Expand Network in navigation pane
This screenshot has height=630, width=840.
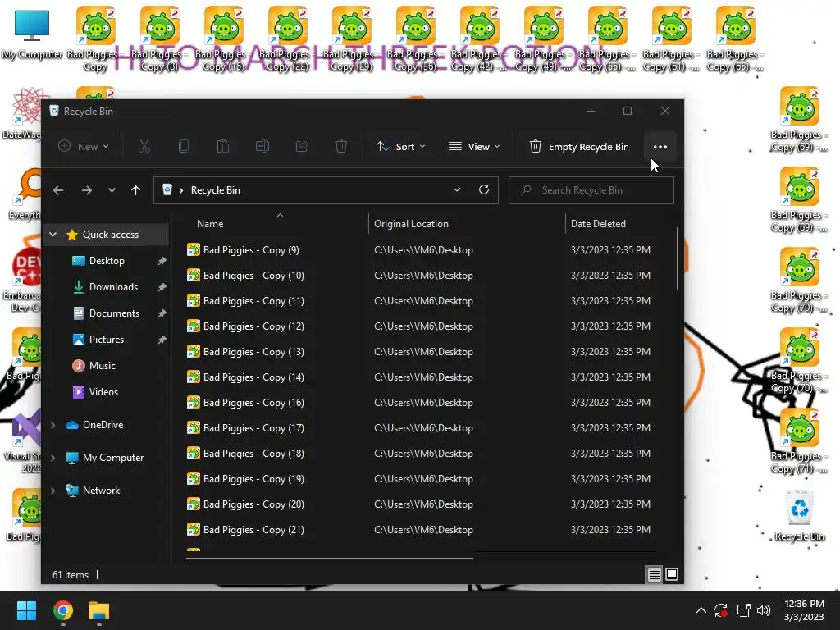(53, 491)
